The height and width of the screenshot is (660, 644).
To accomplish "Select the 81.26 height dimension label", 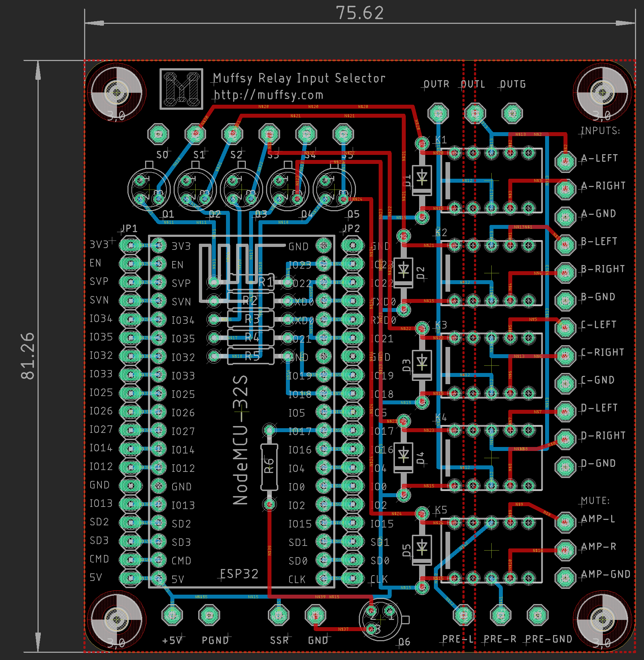I will tap(28, 356).
